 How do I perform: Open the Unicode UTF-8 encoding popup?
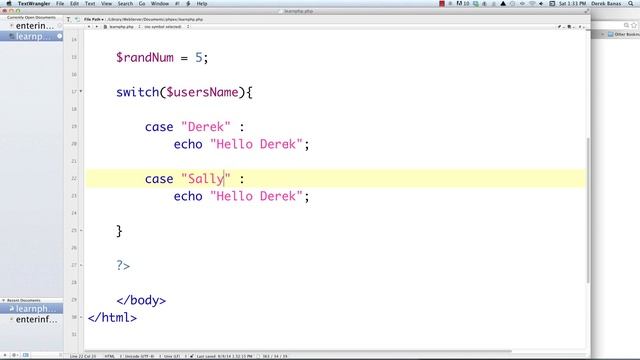coord(139,356)
